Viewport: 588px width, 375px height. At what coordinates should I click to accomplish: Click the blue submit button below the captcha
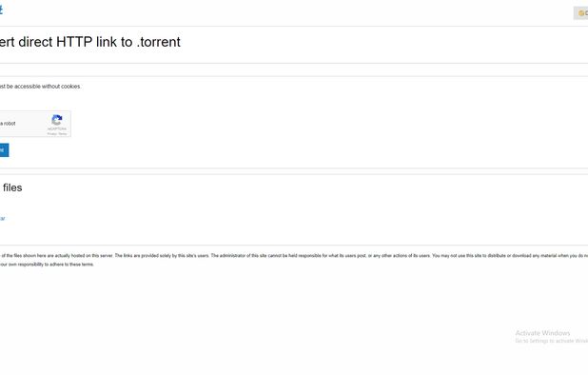[x=4, y=150]
